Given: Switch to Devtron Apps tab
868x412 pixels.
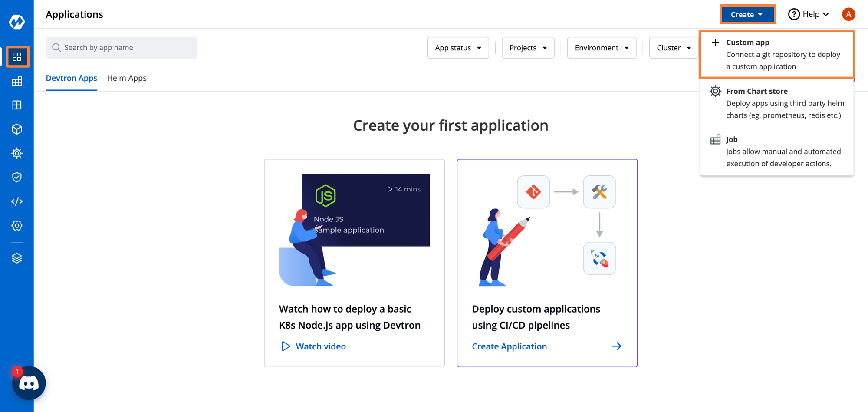Looking at the screenshot, I should [72, 78].
